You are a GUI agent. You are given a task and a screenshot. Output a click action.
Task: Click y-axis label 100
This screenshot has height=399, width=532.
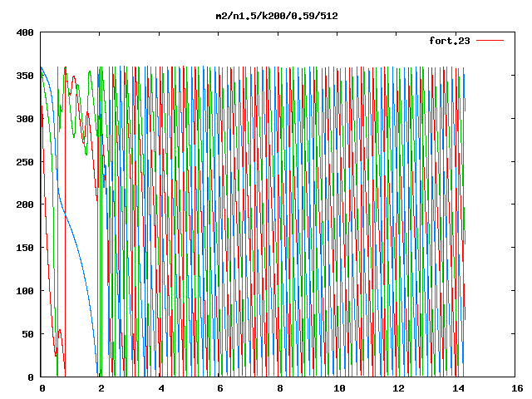(x=25, y=291)
